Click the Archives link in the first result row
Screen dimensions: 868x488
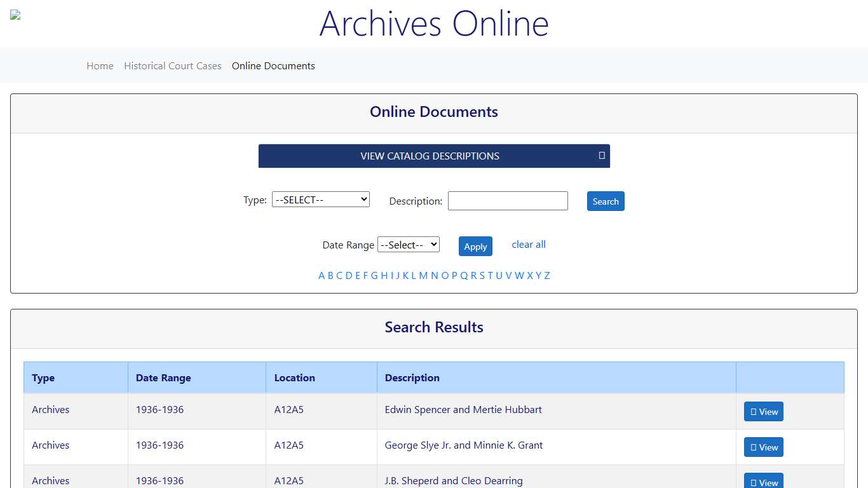coord(50,410)
